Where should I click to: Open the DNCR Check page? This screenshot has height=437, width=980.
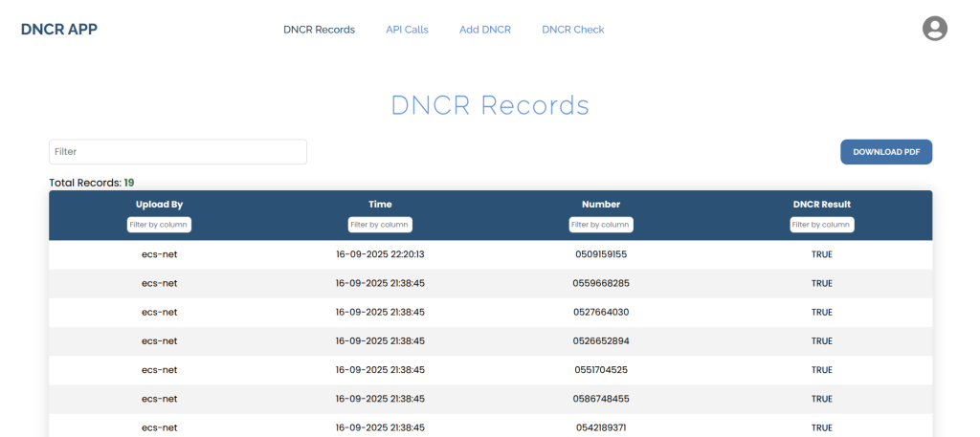click(572, 30)
